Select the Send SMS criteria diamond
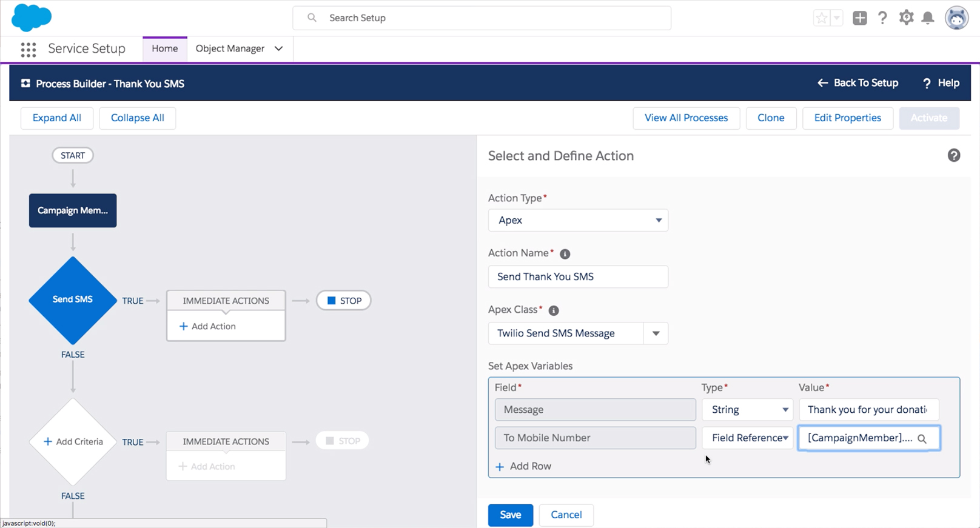Viewport: 980px width, 528px height. (73, 300)
